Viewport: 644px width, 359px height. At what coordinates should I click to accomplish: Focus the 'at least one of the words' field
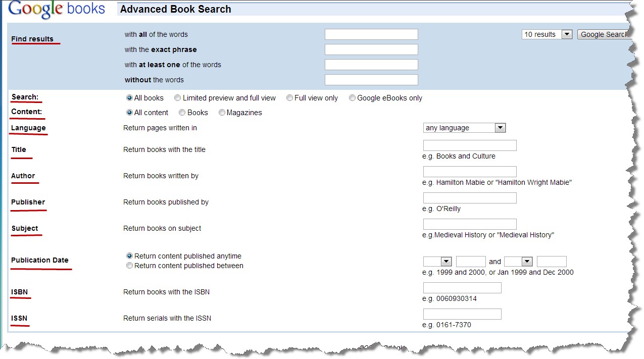coord(371,65)
